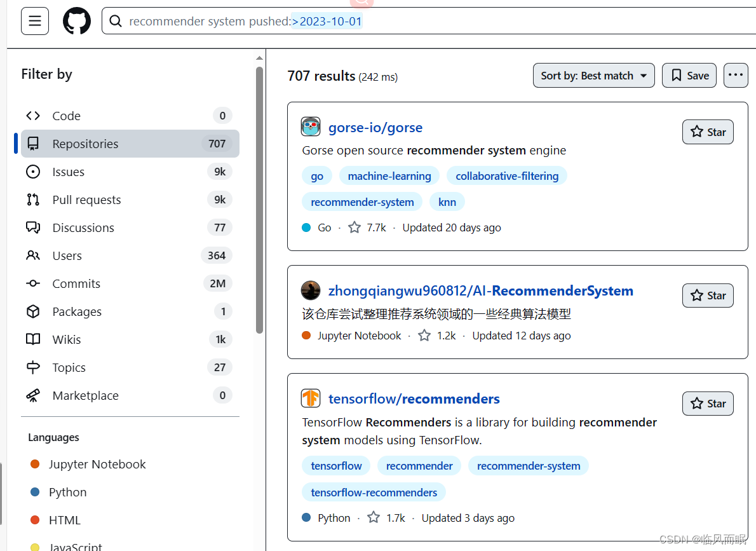The image size is (756, 551).
Task: Click the tensorflow topic tag
Action: click(x=336, y=466)
